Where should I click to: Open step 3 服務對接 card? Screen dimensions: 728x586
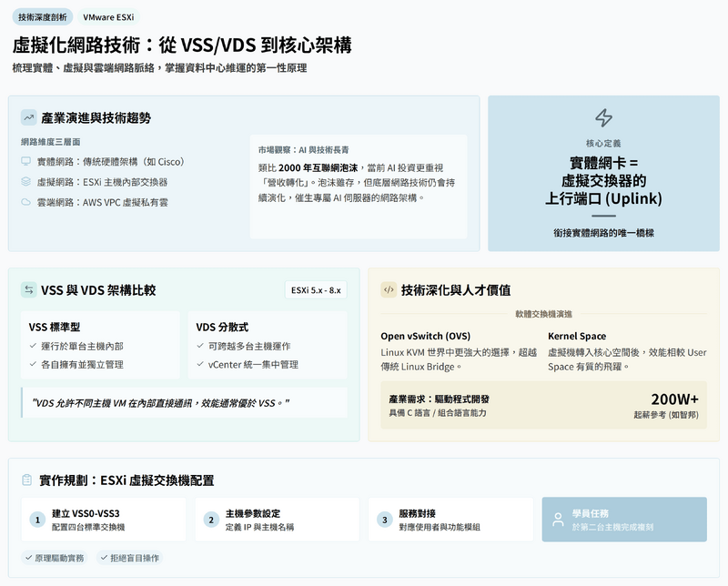click(x=451, y=520)
